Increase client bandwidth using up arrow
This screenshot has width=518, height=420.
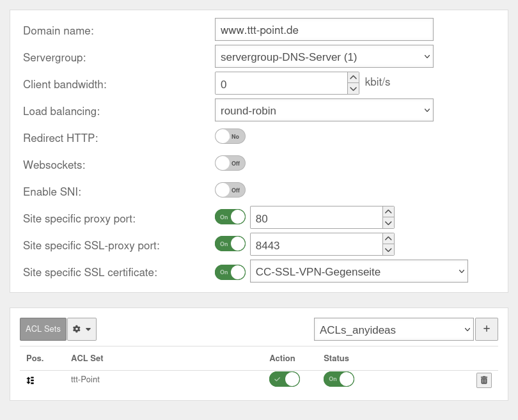click(352, 78)
